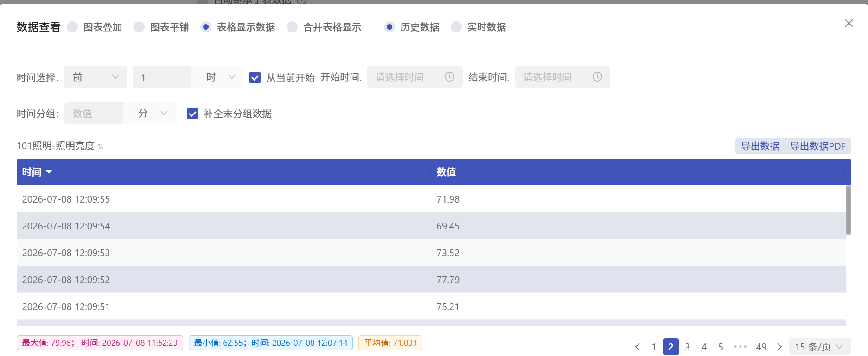
Task: Click 导出数据 button
Action: (760, 146)
